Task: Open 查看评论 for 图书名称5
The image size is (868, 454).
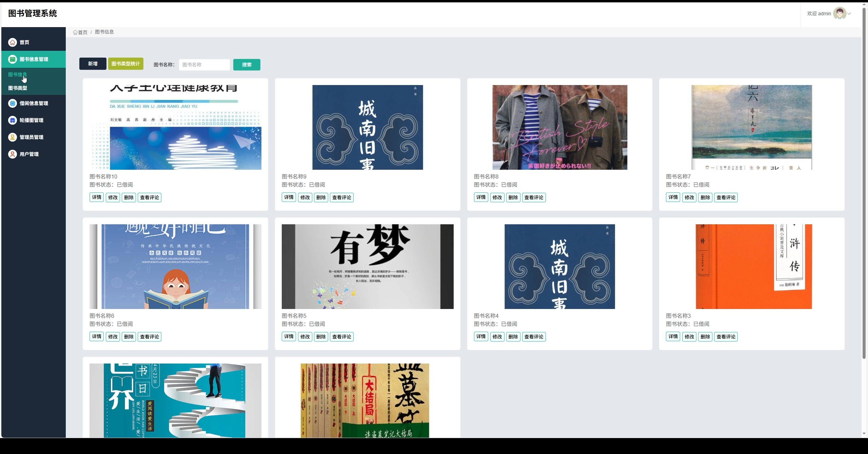Action: pyautogui.click(x=342, y=336)
